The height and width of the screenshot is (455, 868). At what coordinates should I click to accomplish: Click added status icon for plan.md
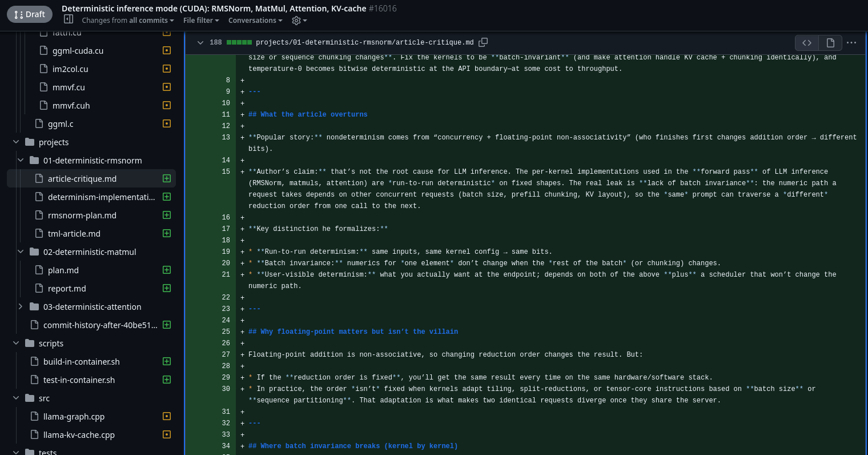pos(167,270)
